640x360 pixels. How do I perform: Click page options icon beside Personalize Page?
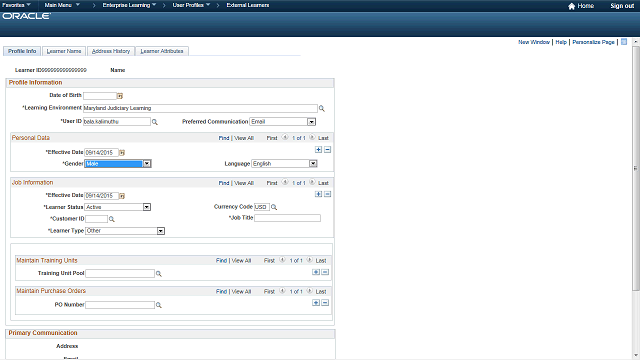[x=624, y=42]
